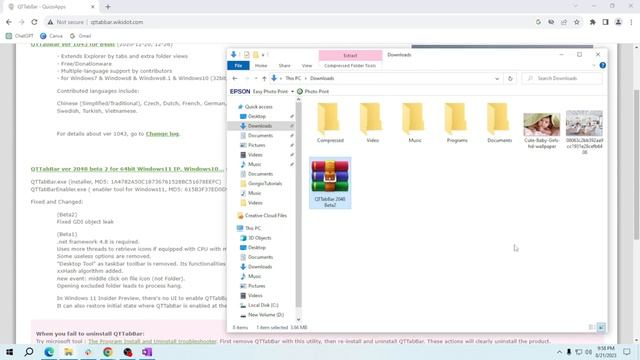The image size is (640, 360).
Task: Open Canva bookmark
Action: pyautogui.click(x=51, y=36)
